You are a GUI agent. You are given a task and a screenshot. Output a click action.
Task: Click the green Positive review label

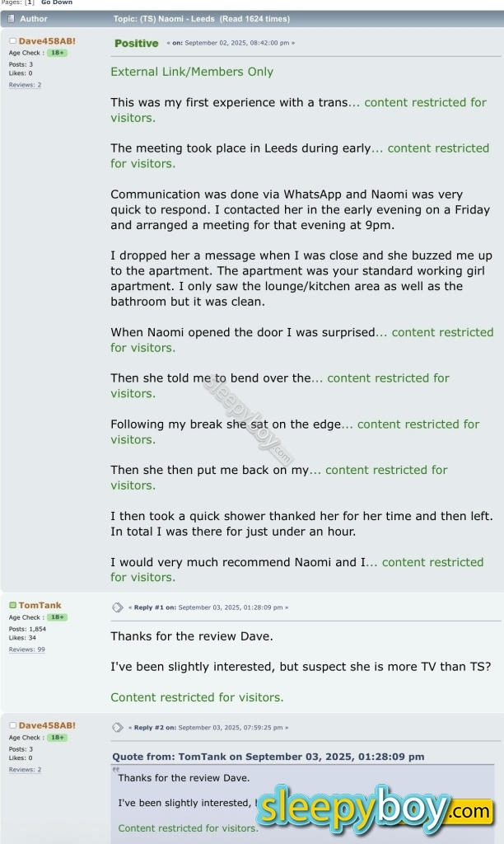pos(136,43)
